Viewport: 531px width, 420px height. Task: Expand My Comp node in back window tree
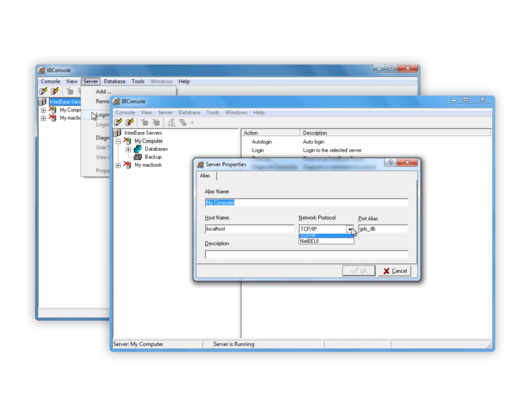click(43, 110)
